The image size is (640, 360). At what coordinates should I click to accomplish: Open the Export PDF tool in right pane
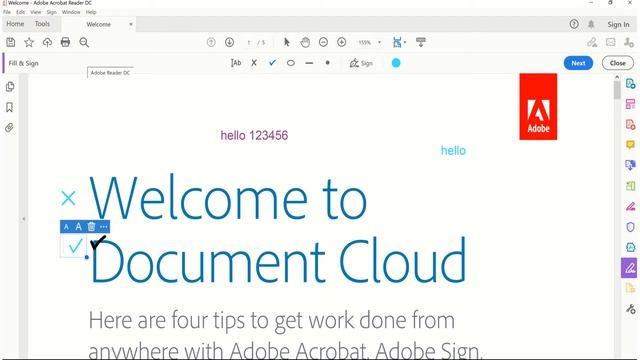click(630, 84)
